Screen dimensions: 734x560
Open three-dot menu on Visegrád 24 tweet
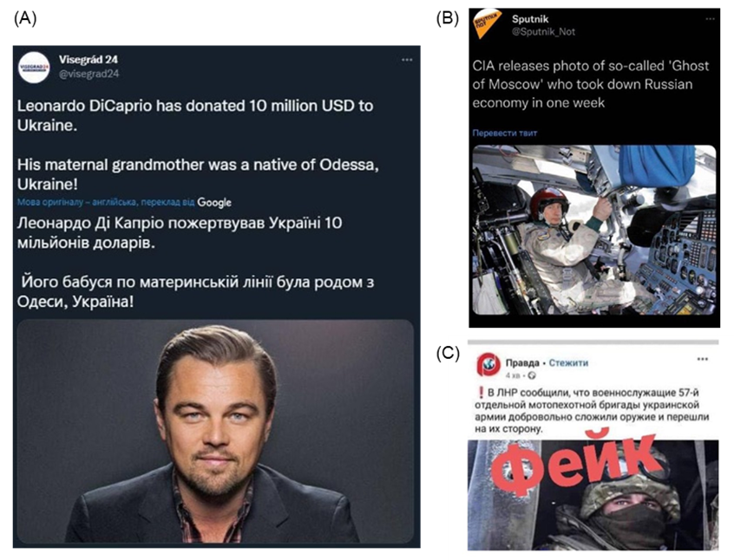pyautogui.click(x=407, y=60)
